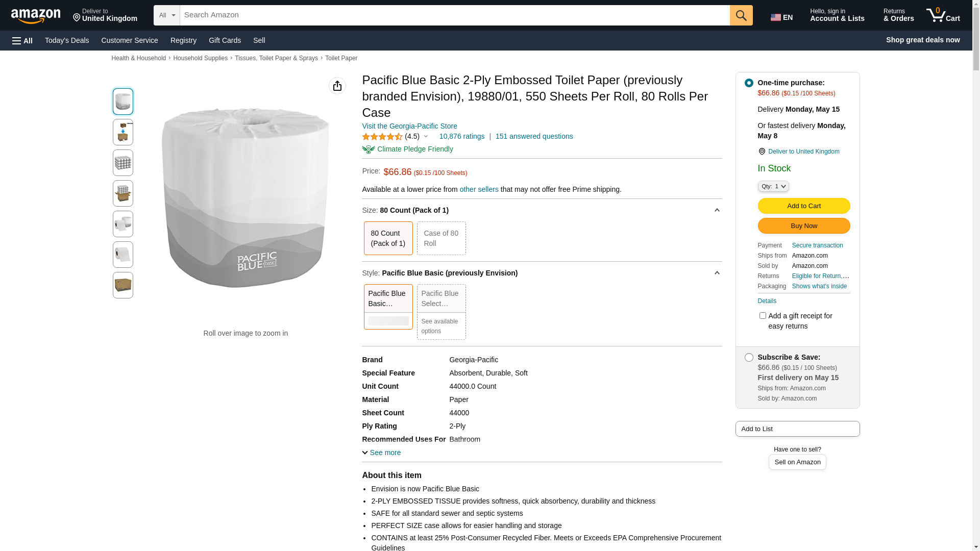
Task: Select the Case of 80 Roll size swatch
Action: 441,238
